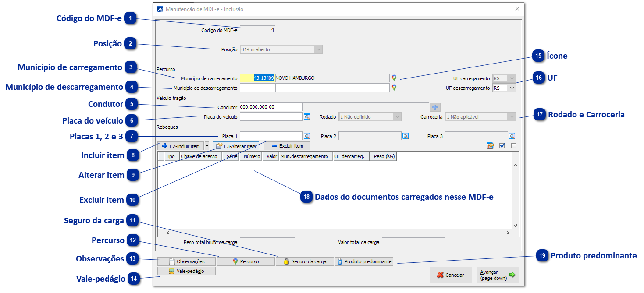
Task: Click the UF descarreg. column header
Action: pos(351,156)
